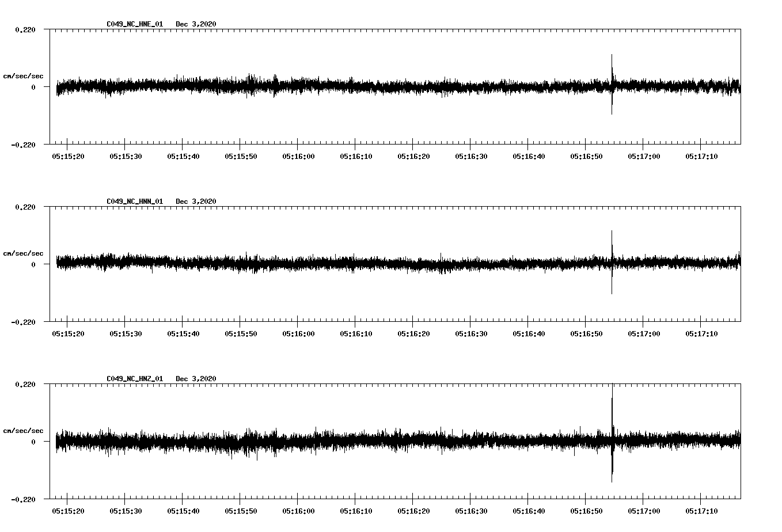Click the C049_NC_HNN_01 channel title
The width and height of the screenshot is (782, 532).
click(x=134, y=201)
